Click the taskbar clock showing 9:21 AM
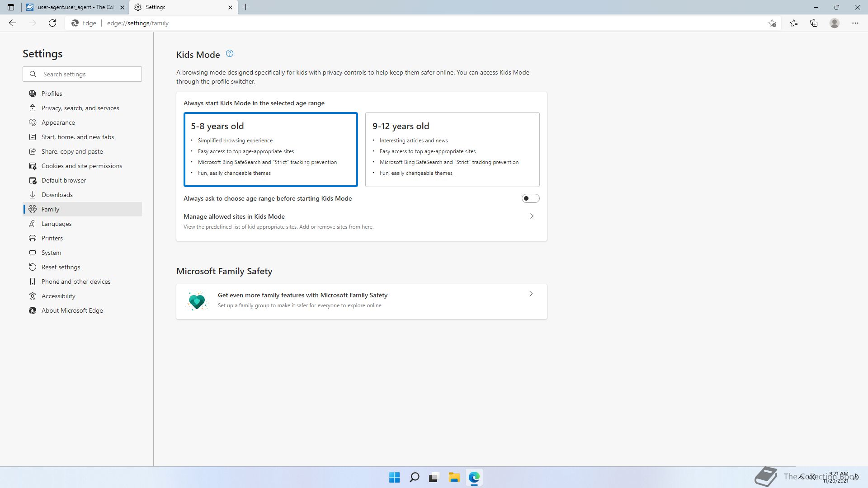The height and width of the screenshot is (488, 868). pos(836,477)
